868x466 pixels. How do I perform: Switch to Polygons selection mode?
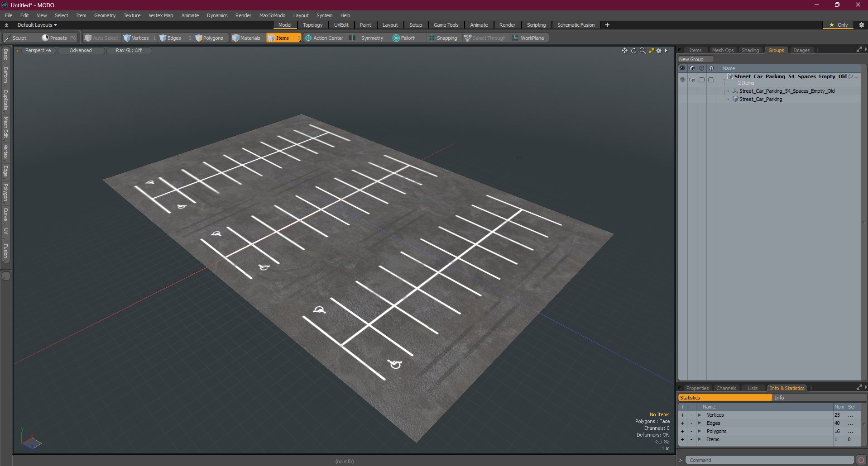pos(210,38)
